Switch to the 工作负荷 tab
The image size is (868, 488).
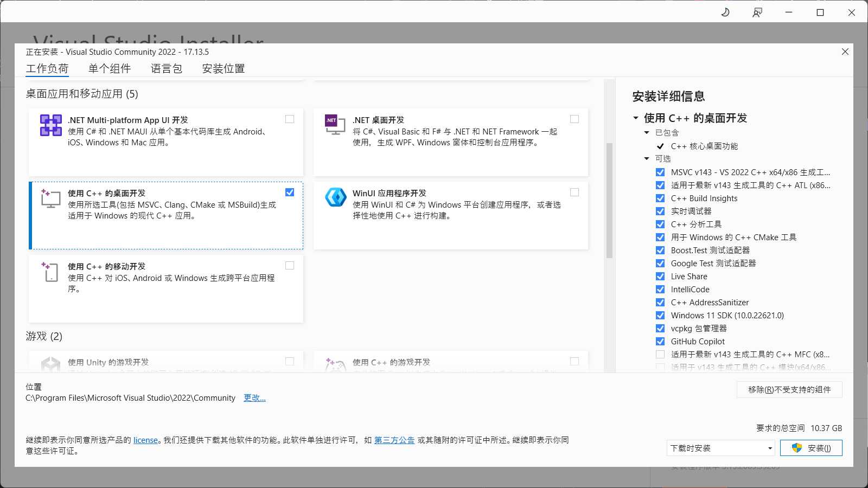tap(47, 69)
